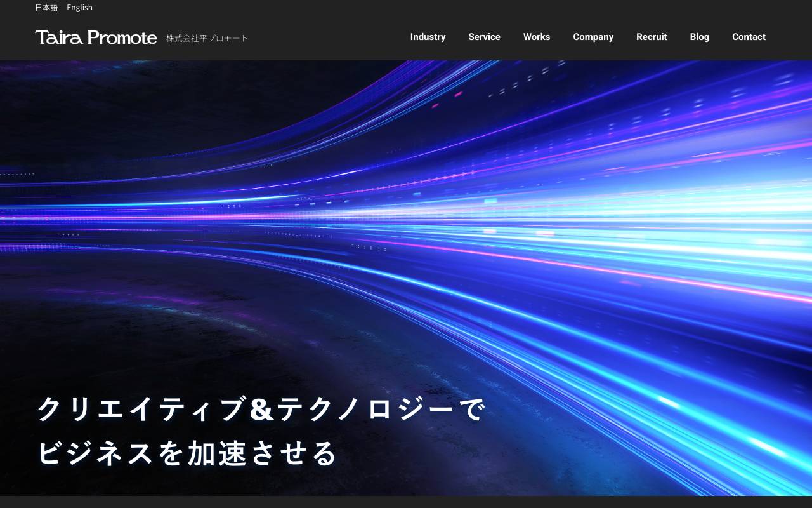Go to the Contact page
812x508 pixels.
point(749,37)
